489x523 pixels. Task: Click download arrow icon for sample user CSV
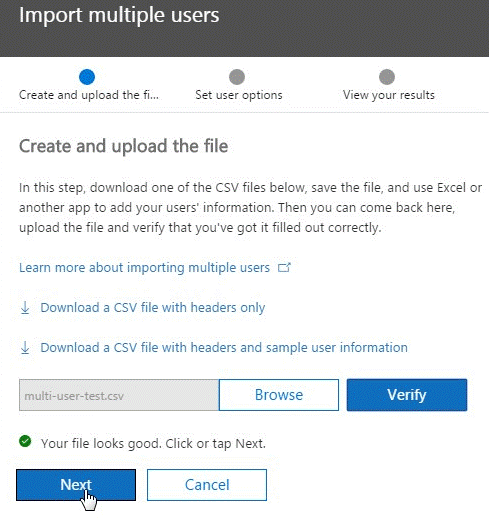click(25, 348)
